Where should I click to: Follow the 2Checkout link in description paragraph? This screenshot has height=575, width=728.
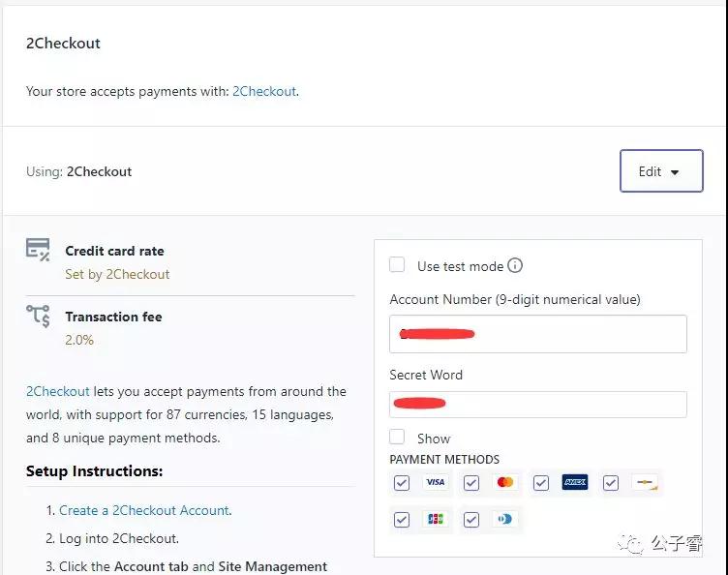(57, 391)
